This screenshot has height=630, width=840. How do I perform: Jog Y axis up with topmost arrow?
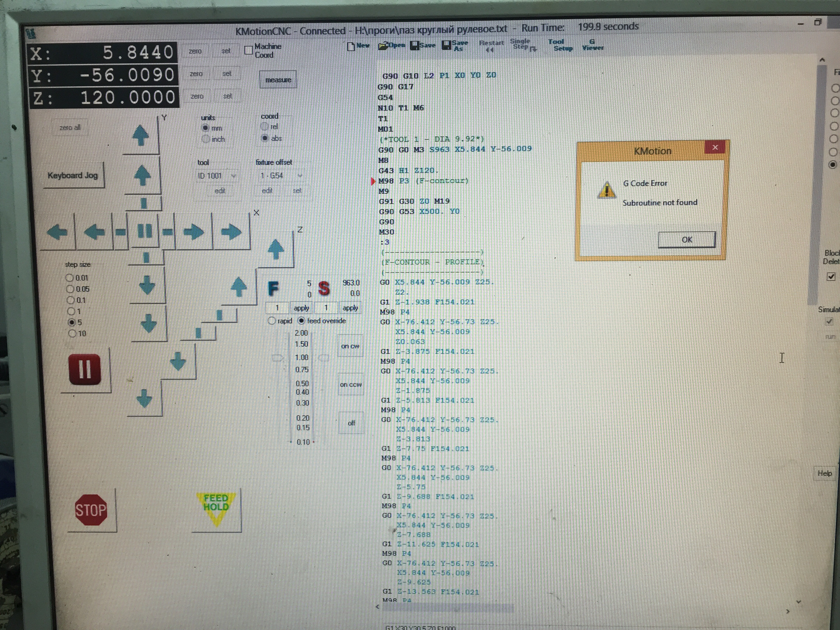[141, 135]
